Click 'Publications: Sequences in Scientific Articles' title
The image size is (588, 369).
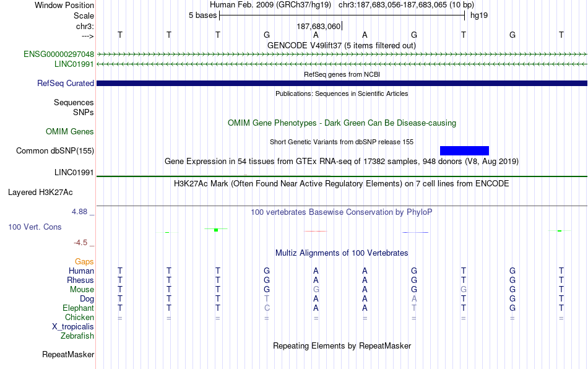(342, 93)
